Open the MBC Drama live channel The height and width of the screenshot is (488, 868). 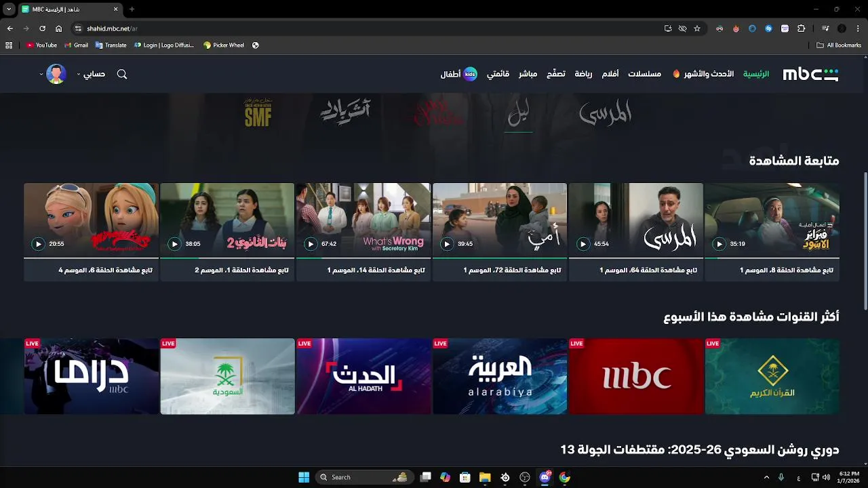tap(92, 376)
